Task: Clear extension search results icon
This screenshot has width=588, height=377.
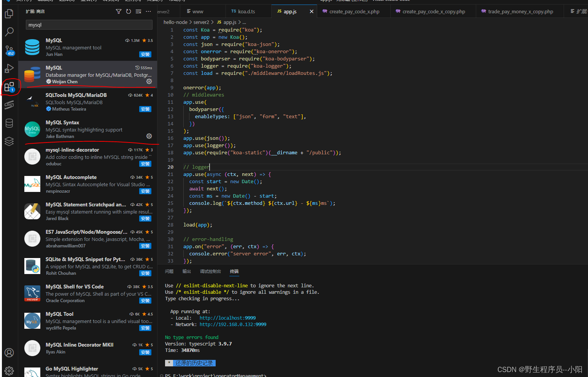Action: (138, 11)
